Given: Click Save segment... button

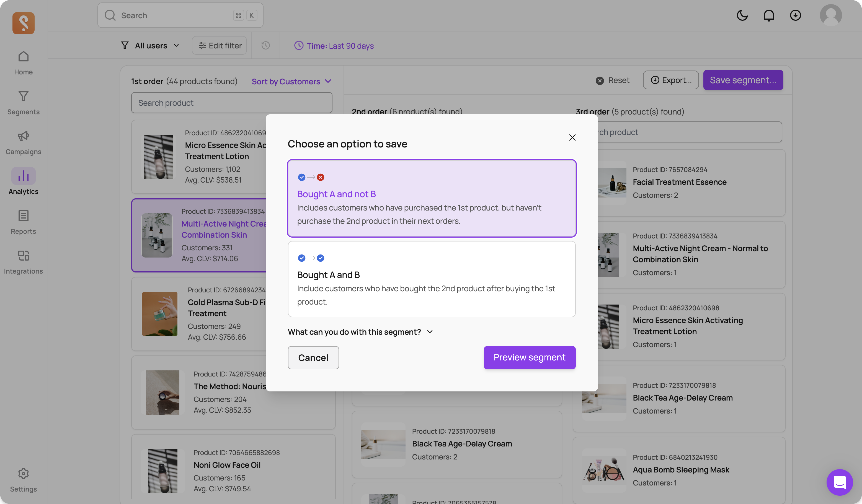Looking at the screenshot, I should click(743, 80).
